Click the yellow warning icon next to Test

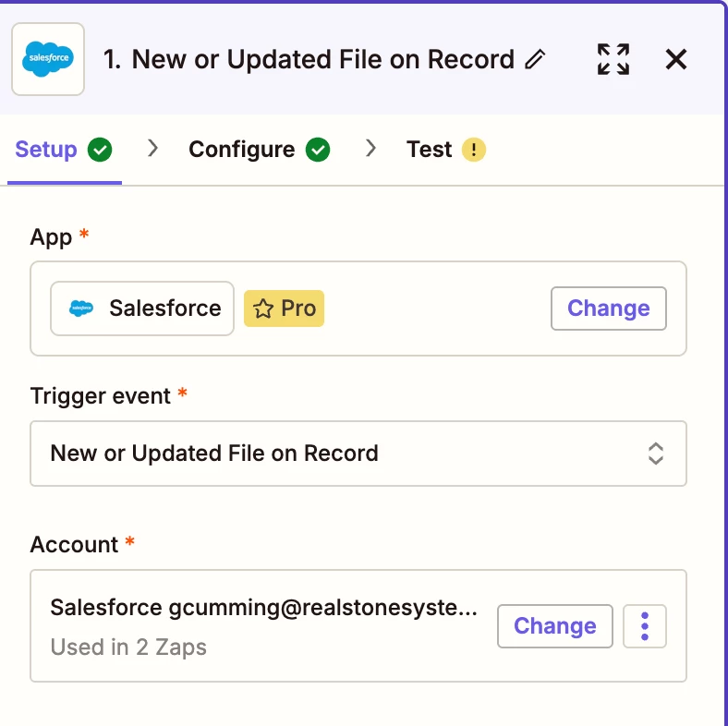(474, 150)
